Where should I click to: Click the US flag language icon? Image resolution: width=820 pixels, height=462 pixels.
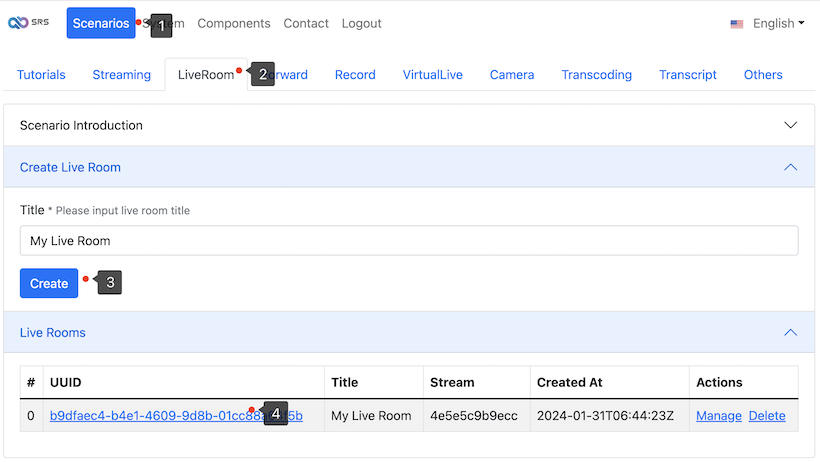737,24
